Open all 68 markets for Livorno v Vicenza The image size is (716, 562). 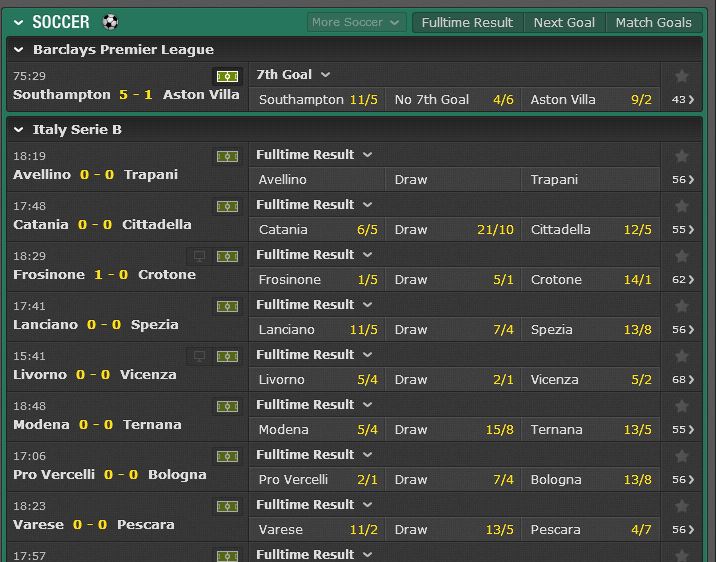pos(683,379)
